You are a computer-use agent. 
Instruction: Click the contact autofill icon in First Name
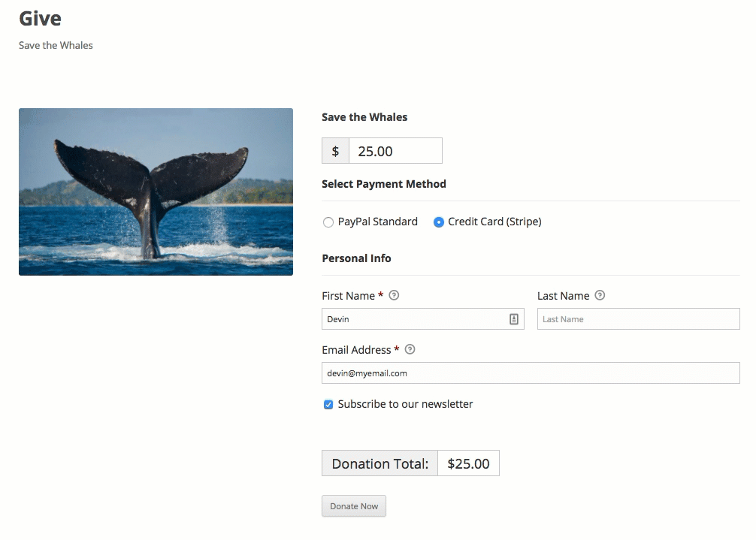coord(514,319)
